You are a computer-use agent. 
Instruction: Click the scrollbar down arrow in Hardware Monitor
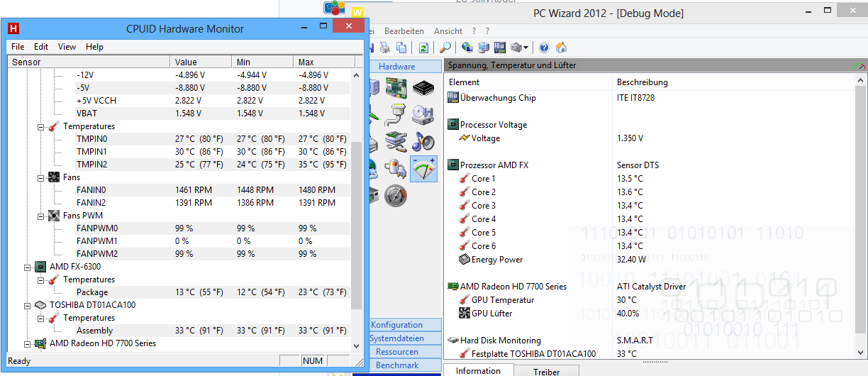click(356, 345)
